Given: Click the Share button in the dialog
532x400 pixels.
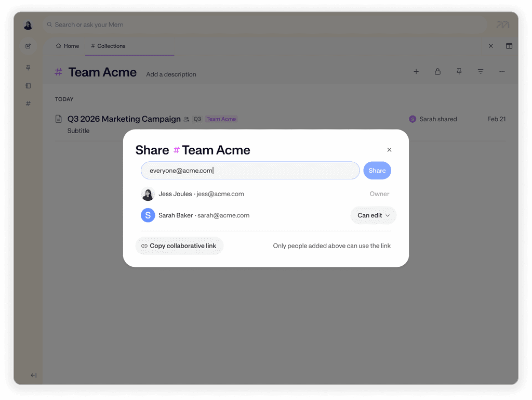Looking at the screenshot, I should point(377,171).
